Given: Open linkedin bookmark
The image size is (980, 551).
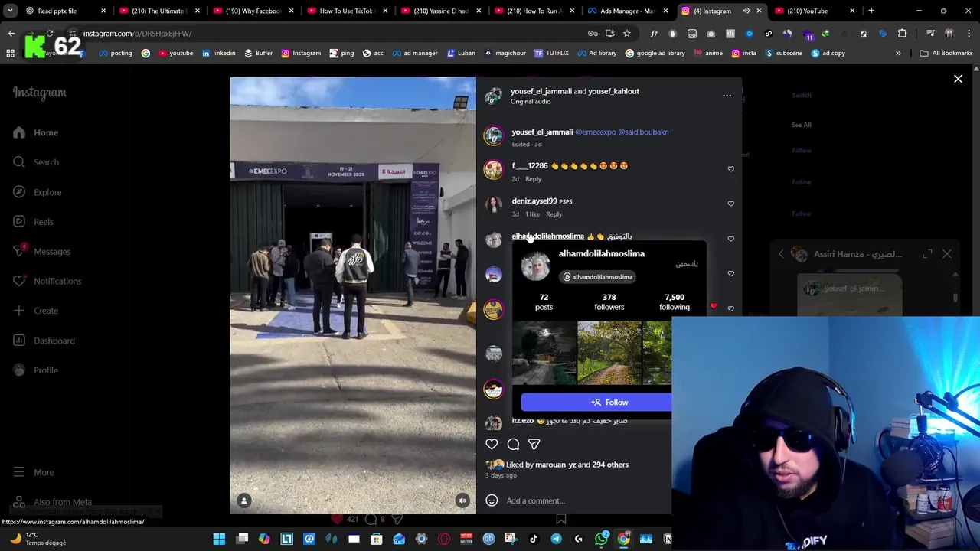Looking at the screenshot, I should click(x=218, y=53).
